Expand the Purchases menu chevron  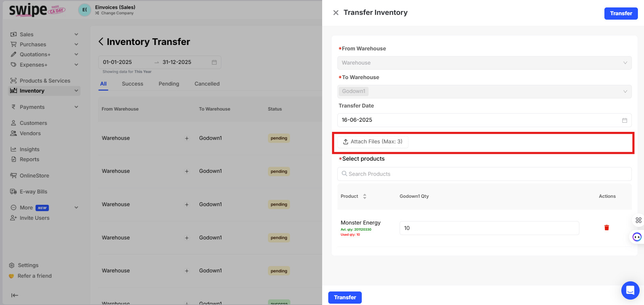76,44
